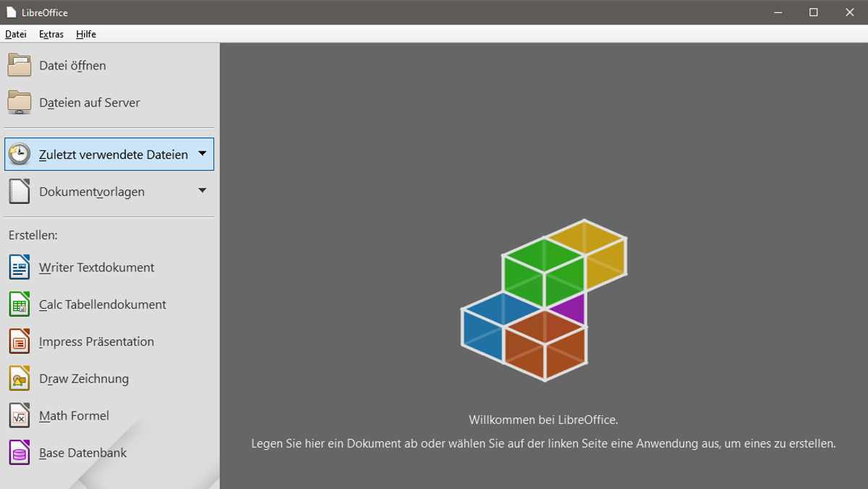Click the Erstellen: heading
868x489 pixels.
tap(33, 235)
